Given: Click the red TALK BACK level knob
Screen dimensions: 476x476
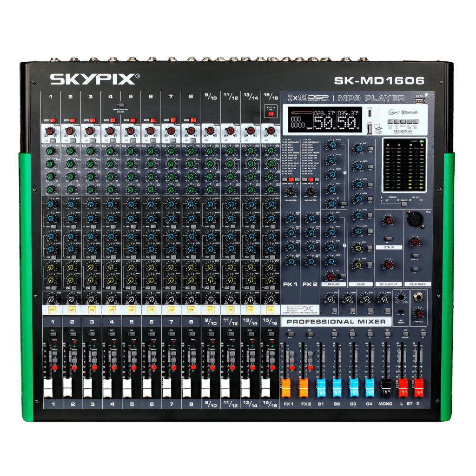Looking at the screenshot, I should tap(415, 242).
